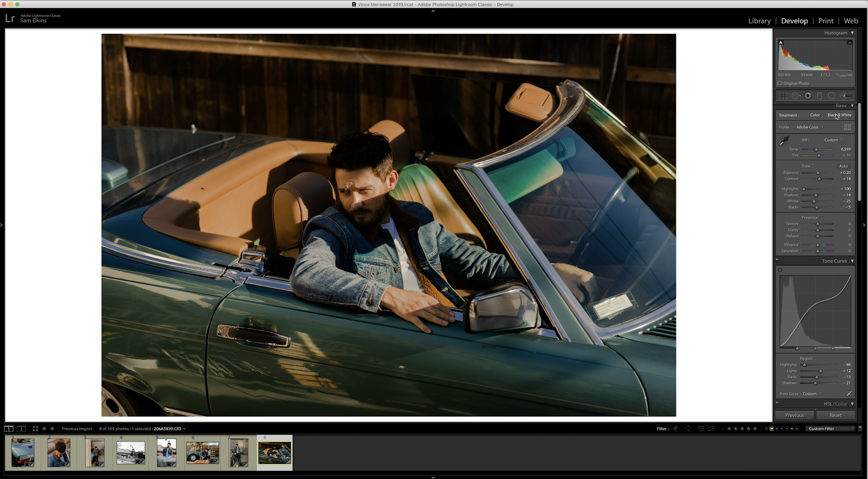Click the edit Point Curve icon
This screenshot has width=868, height=479.
849,393
